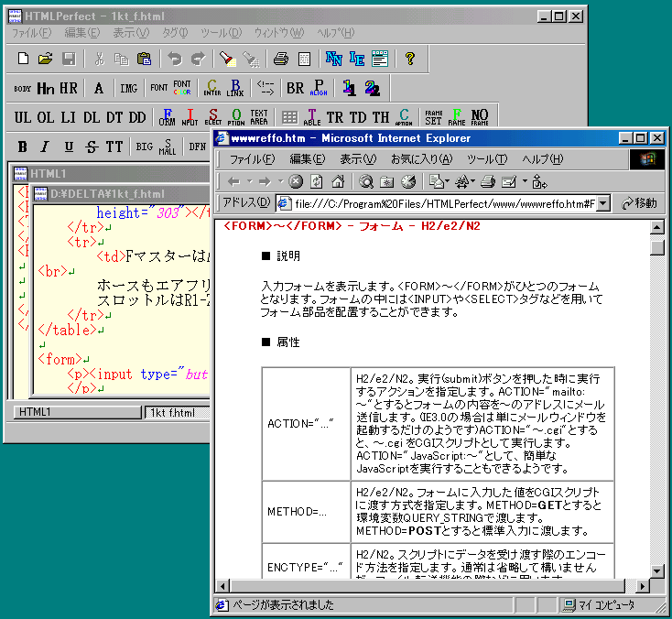Click the New file icon in HTMLPerfect
Viewport: 672px width, 619px height.
pos(23,59)
